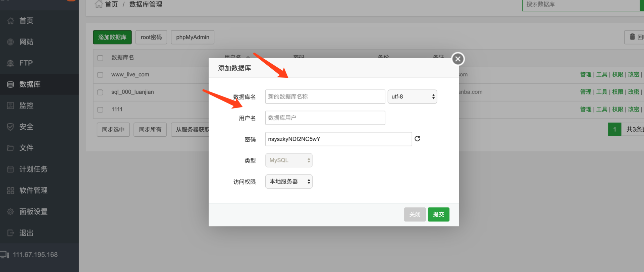The width and height of the screenshot is (644, 272).
Task: Click the phpMyAdmin button
Action: [x=193, y=37]
